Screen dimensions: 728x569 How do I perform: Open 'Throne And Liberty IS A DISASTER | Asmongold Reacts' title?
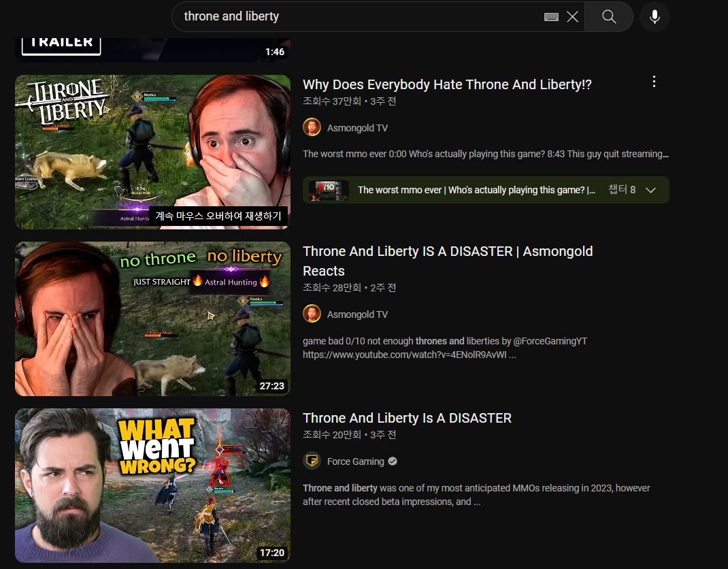pos(447,252)
